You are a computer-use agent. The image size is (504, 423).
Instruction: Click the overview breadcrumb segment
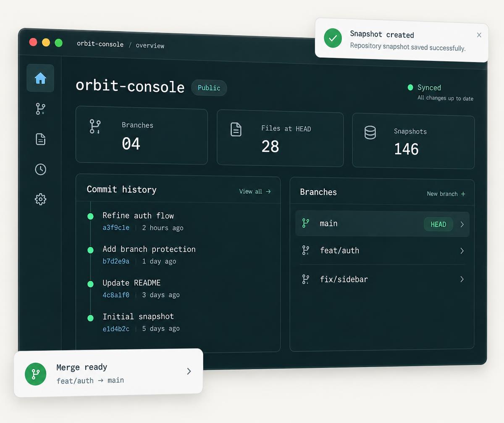[150, 45]
